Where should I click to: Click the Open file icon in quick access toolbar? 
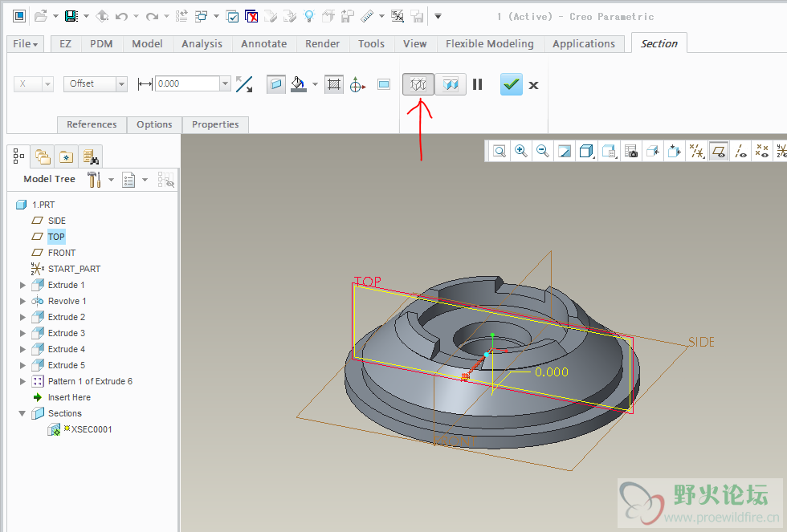[41, 16]
